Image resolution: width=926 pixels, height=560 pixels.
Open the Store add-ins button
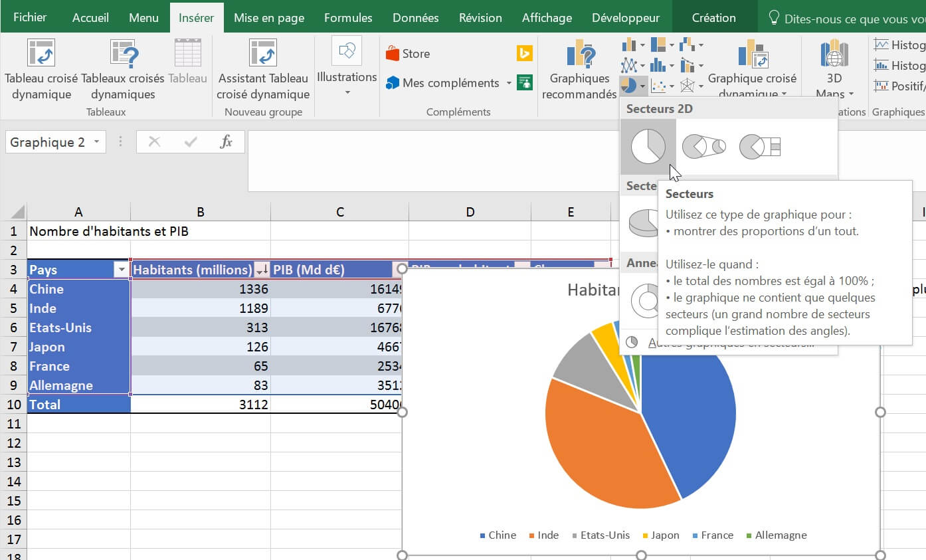click(408, 54)
